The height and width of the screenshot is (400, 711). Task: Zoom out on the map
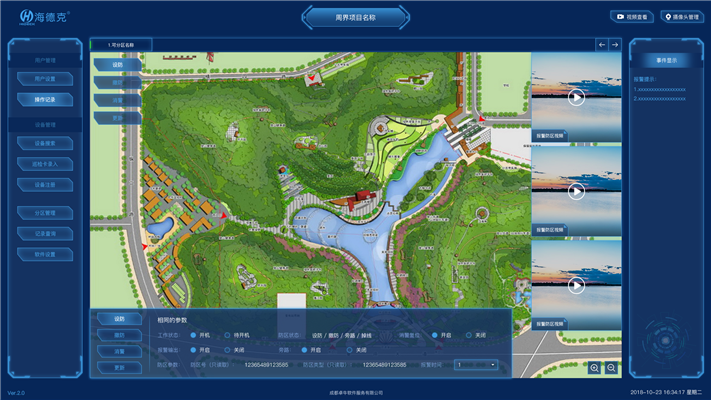click(611, 368)
